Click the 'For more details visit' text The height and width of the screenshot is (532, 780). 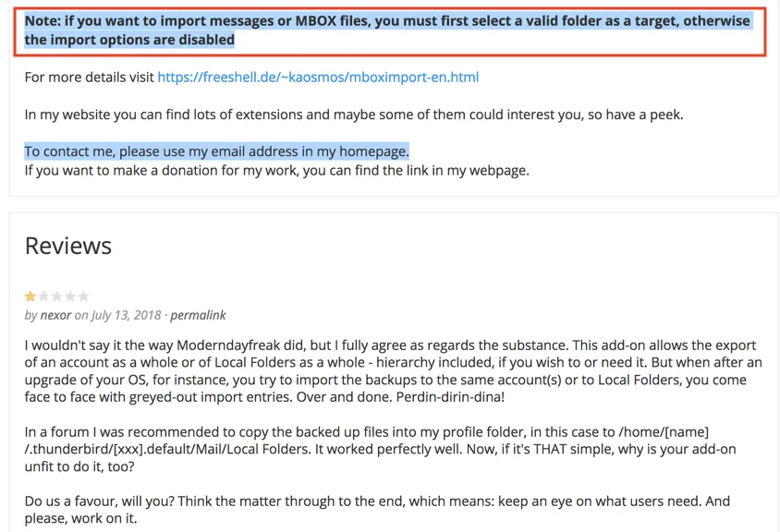(x=89, y=77)
